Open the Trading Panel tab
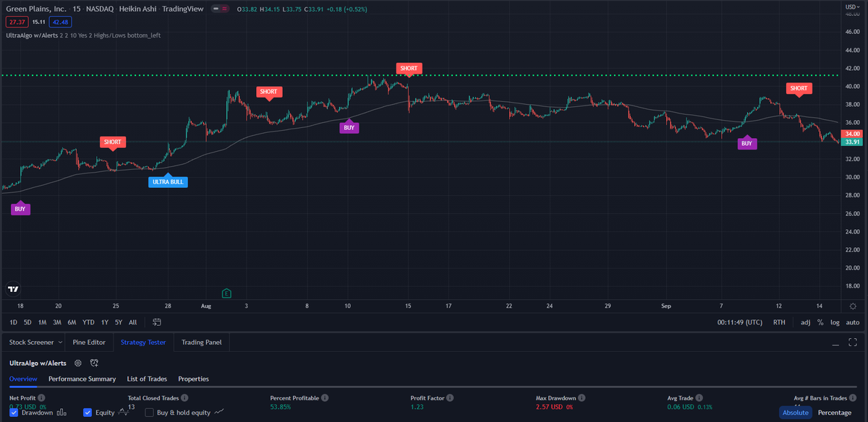Viewport: 868px width, 422px height. point(202,342)
